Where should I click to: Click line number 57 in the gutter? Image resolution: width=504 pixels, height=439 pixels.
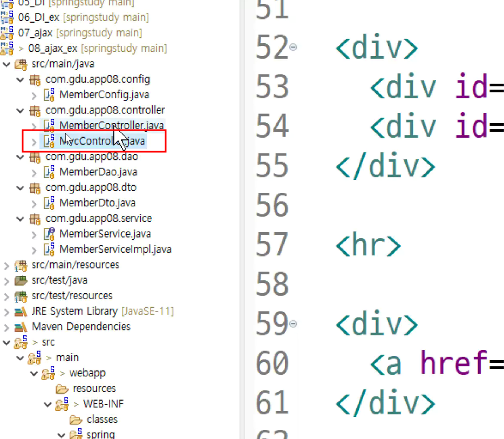click(272, 245)
